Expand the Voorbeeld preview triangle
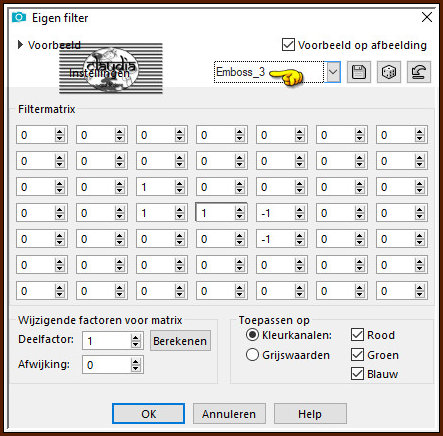This screenshot has height=436, width=443. (x=20, y=45)
